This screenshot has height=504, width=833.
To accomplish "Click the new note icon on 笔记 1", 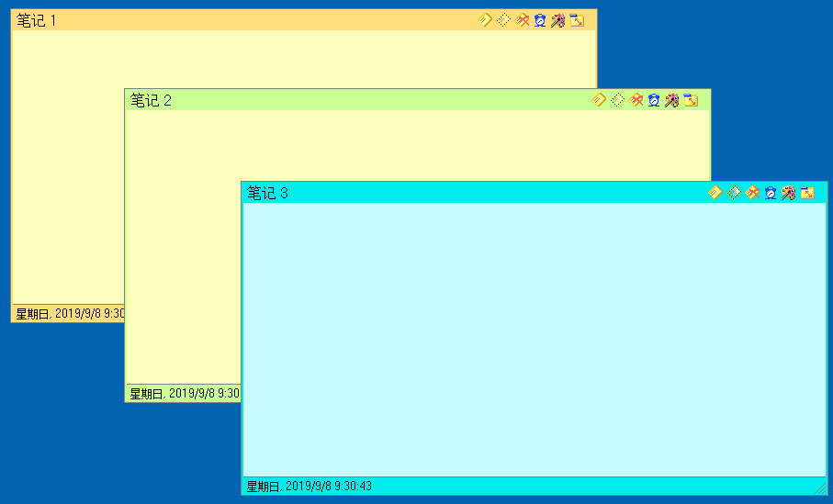I will (x=486, y=20).
